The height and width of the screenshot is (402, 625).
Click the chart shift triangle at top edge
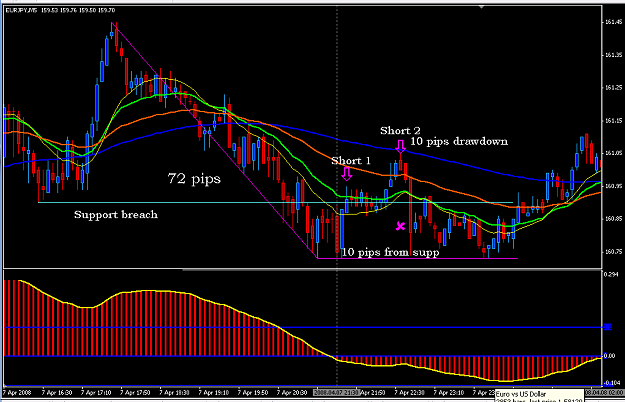click(481, 7)
